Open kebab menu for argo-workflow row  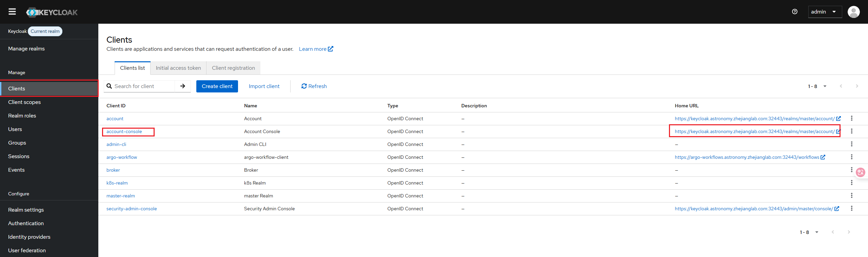click(x=851, y=157)
